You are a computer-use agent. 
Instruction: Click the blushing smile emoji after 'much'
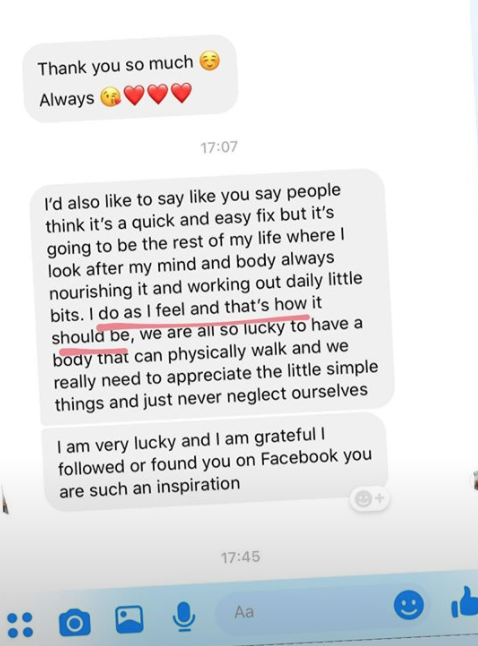pos(210,62)
